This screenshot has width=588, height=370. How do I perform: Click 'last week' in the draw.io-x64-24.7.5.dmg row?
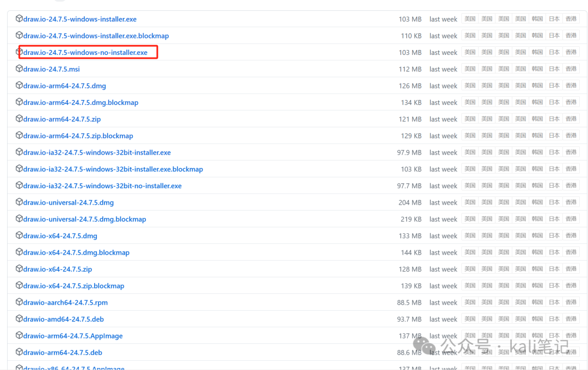coord(443,236)
